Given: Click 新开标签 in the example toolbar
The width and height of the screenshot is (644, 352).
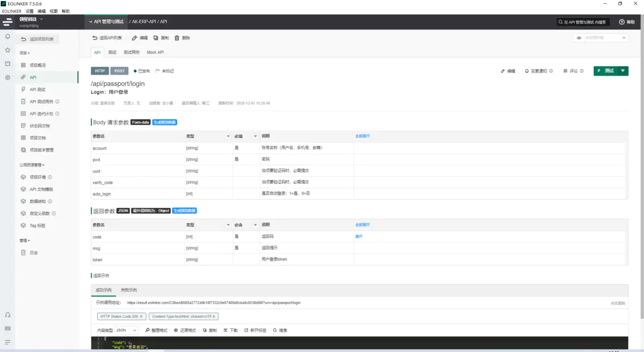Looking at the screenshot, I should [255, 330].
